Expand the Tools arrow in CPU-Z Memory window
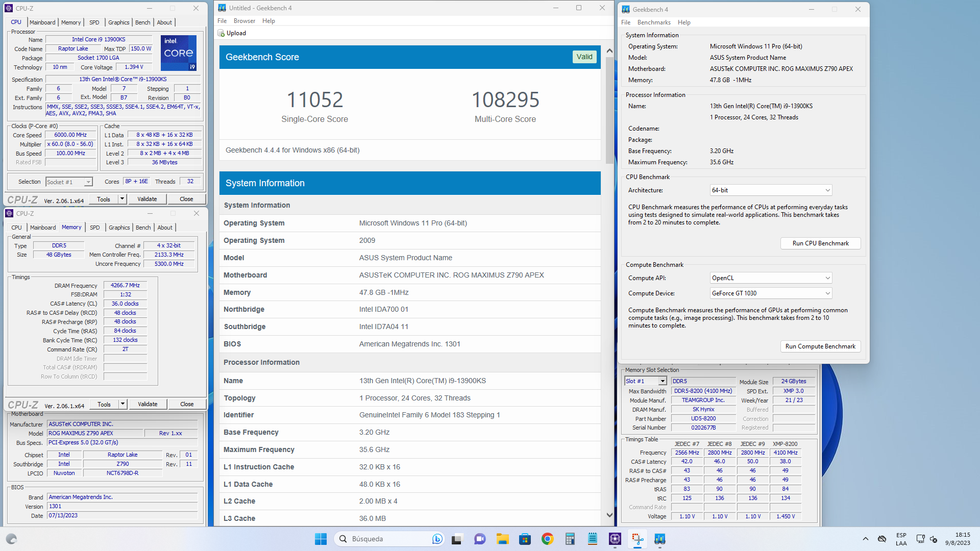The width and height of the screenshot is (980, 551). [x=122, y=404]
